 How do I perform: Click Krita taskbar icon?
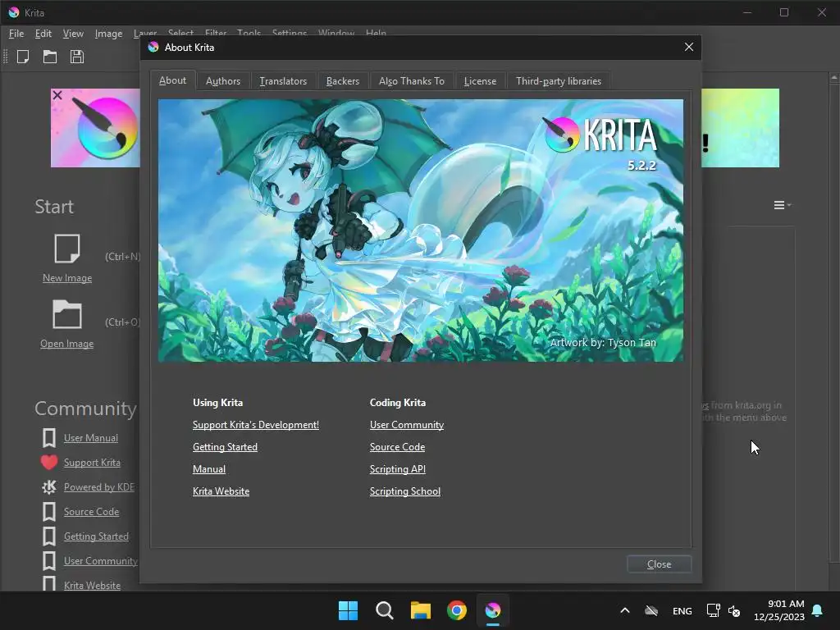(493, 610)
